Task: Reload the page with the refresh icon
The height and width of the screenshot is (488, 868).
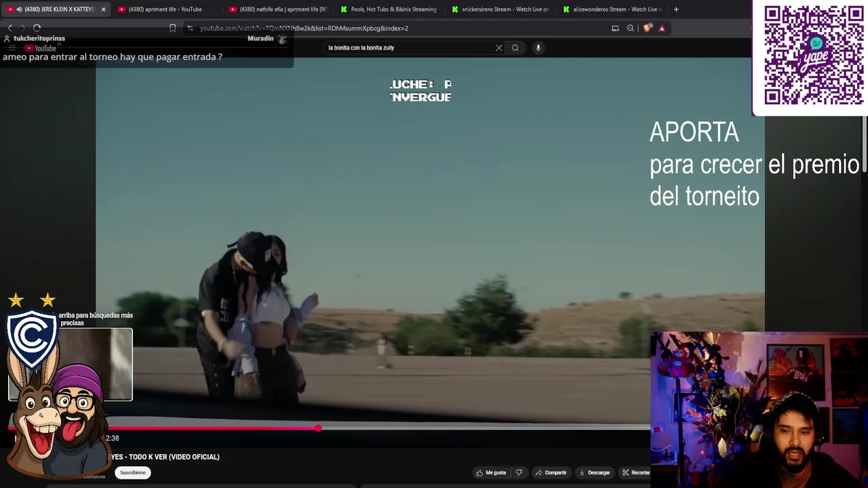Action: (37, 28)
